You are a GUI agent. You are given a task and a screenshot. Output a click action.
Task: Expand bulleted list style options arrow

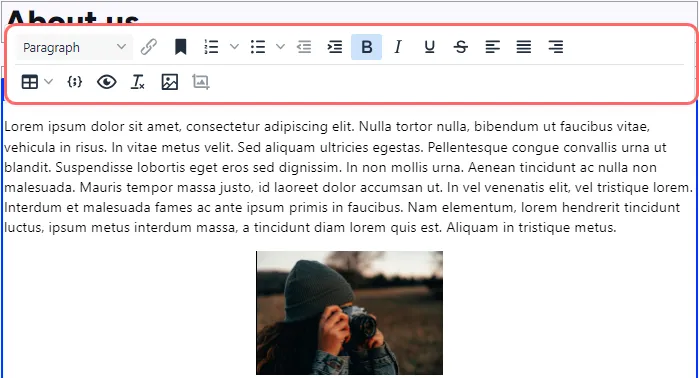[280, 46]
